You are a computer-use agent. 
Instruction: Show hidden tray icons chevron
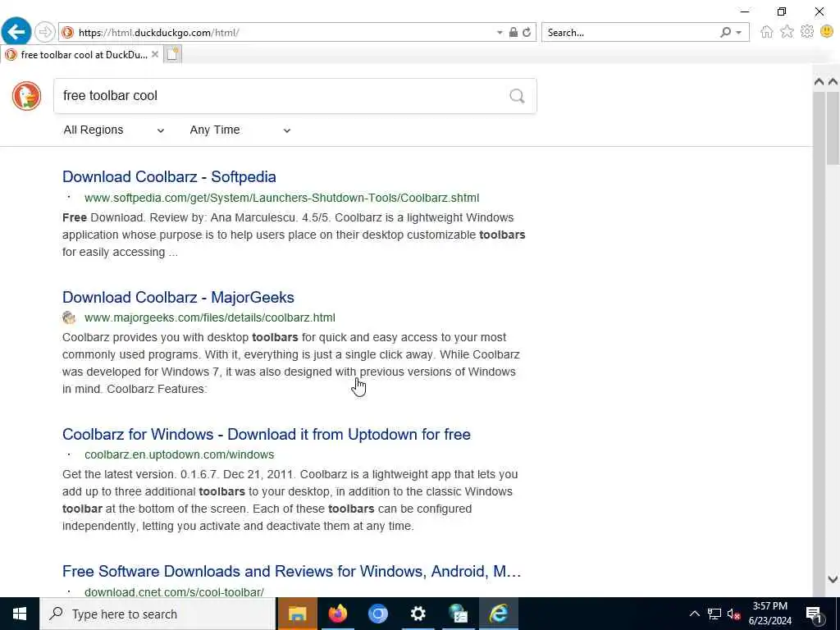click(x=694, y=614)
